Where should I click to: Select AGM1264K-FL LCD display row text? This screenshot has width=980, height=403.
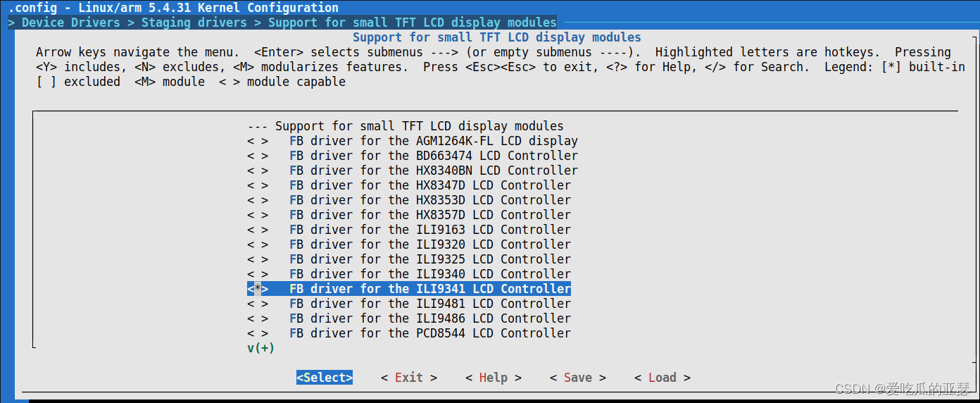pyautogui.click(x=434, y=141)
